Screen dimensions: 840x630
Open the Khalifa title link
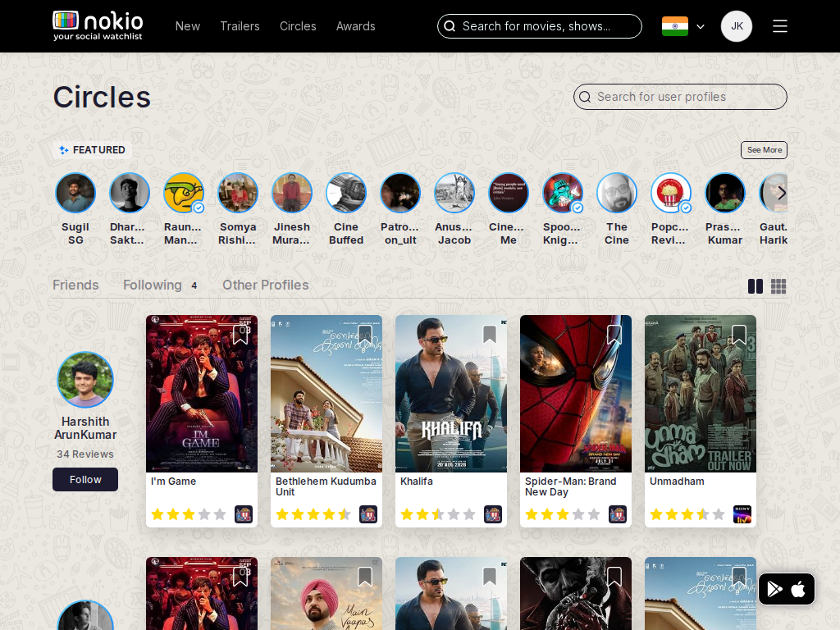[x=416, y=482]
